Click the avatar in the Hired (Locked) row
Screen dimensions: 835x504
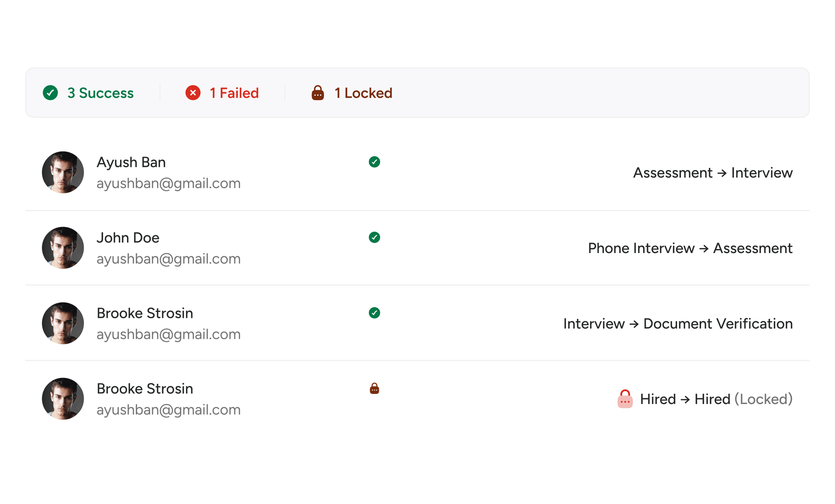[x=63, y=399]
